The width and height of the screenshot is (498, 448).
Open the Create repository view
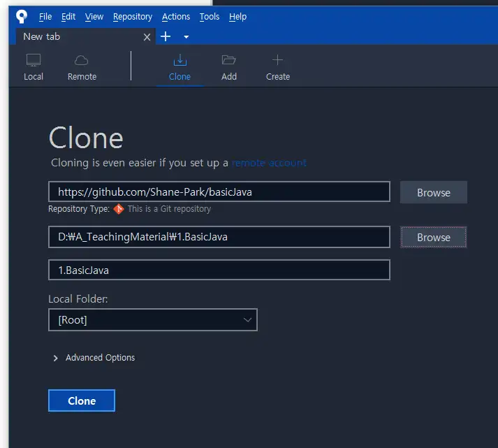pos(278,67)
